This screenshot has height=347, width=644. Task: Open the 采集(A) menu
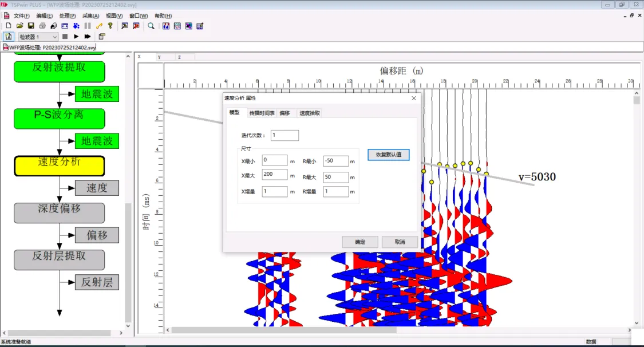(91, 15)
